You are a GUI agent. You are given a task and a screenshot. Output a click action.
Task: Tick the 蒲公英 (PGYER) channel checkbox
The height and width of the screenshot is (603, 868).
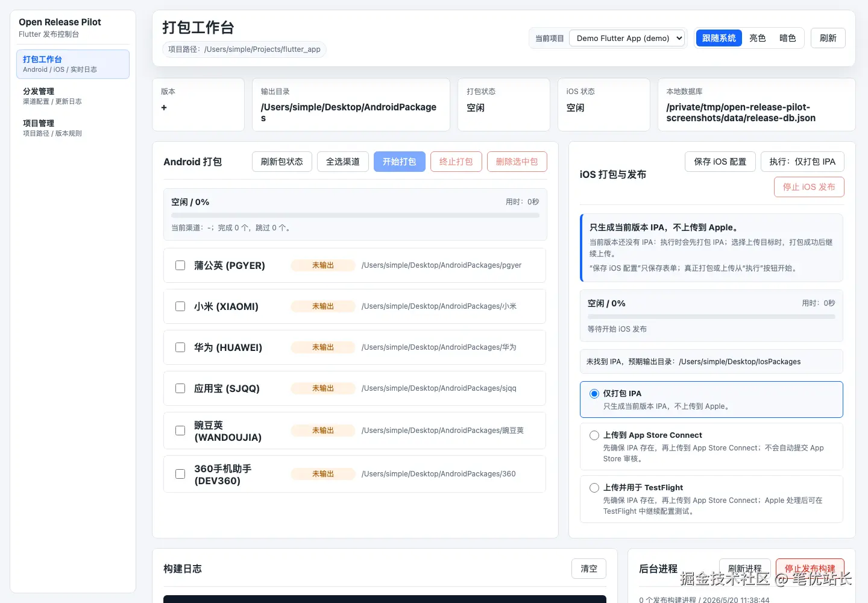pos(180,265)
